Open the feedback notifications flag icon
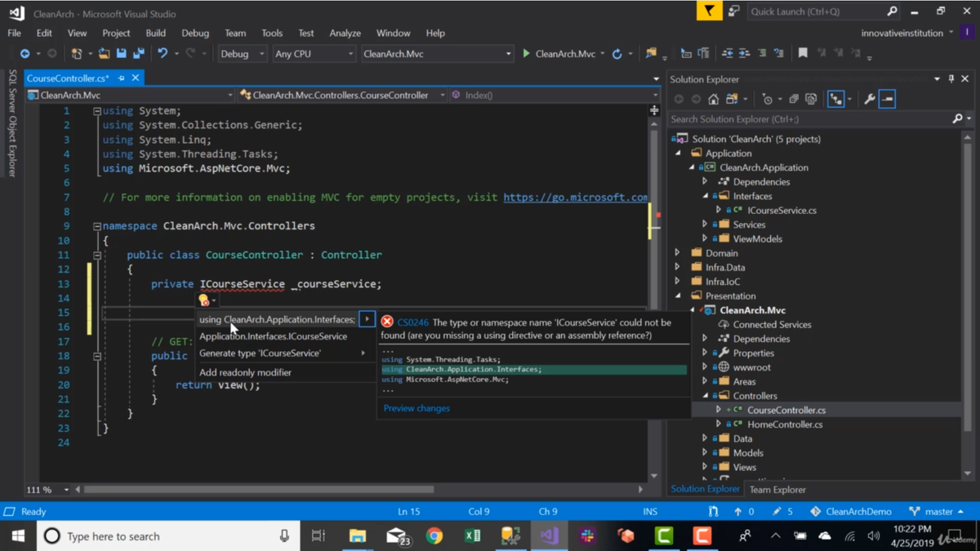The height and width of the screenshot is (551, 980). point(709,11)
